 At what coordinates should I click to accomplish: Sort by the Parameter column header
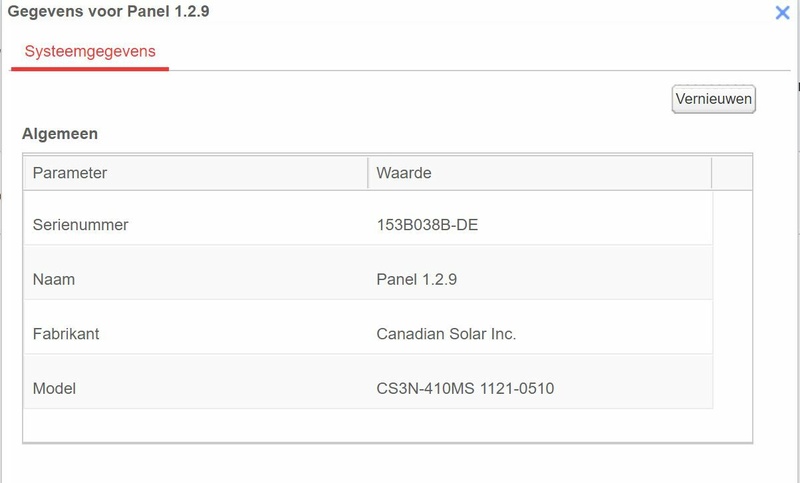point(195,173)
